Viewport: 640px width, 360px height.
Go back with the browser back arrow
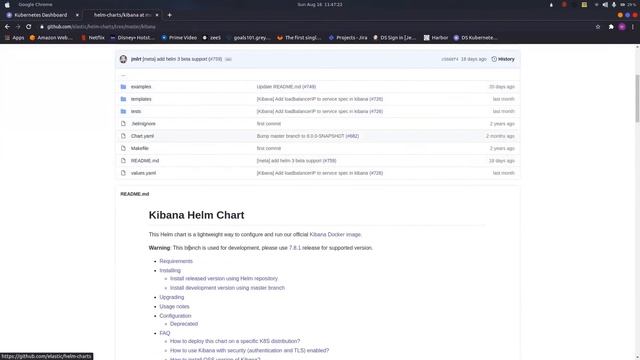point(7,27)
